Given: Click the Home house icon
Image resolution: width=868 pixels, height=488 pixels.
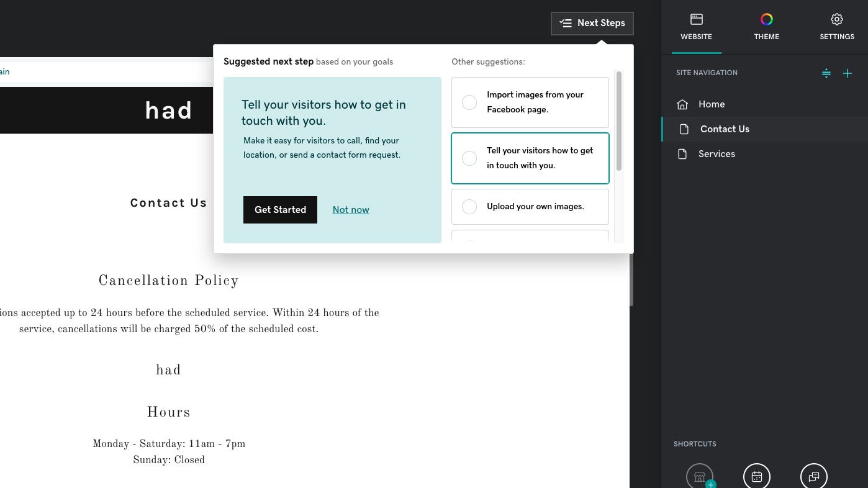Looking at the screenshot, I should click(682, 104).
